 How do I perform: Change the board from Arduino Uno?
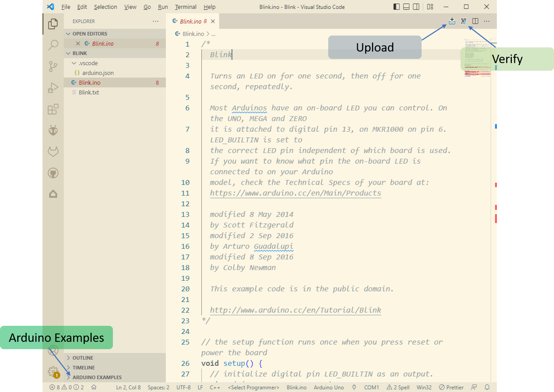click(x=329, y=387)
